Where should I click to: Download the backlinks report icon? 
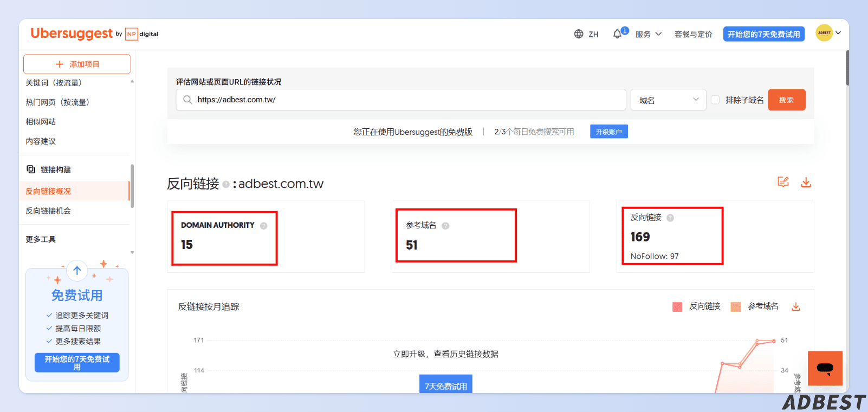[x=806, y=182]
